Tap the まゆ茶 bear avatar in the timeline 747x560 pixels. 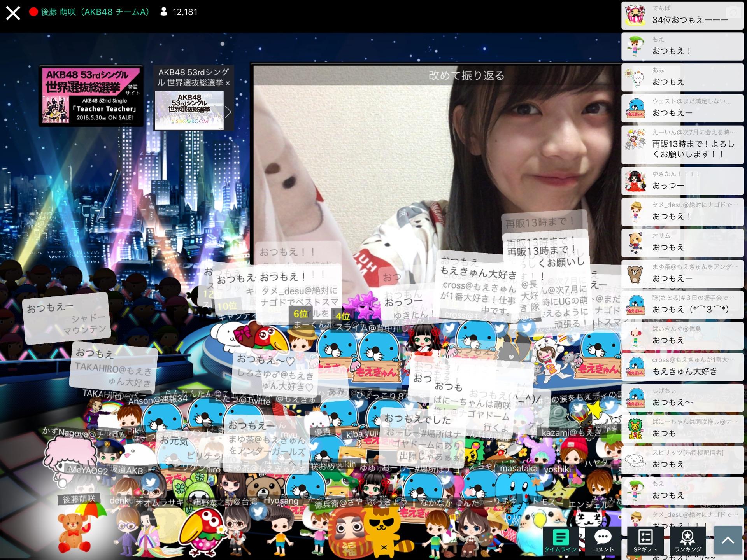[636, 274]
